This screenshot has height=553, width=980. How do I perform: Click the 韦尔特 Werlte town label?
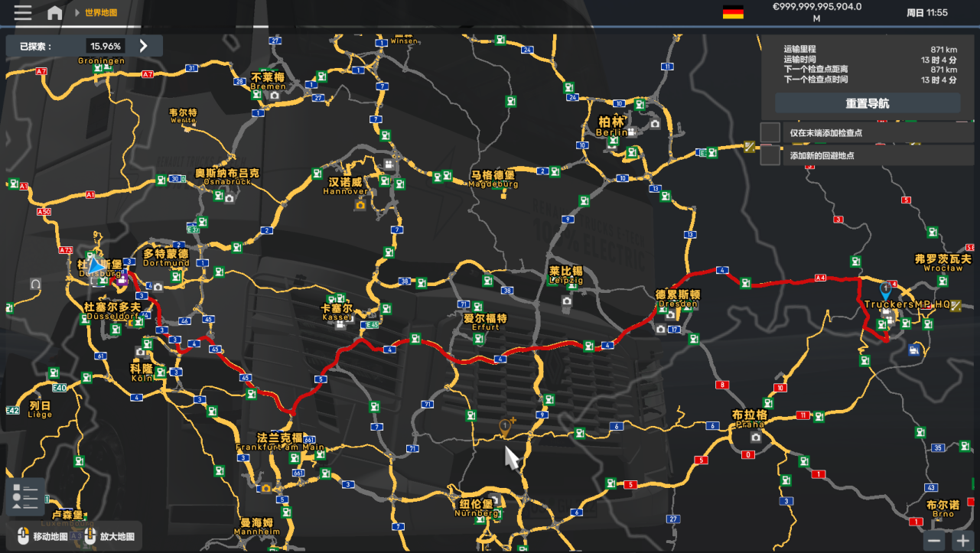[x=183, y=115]
